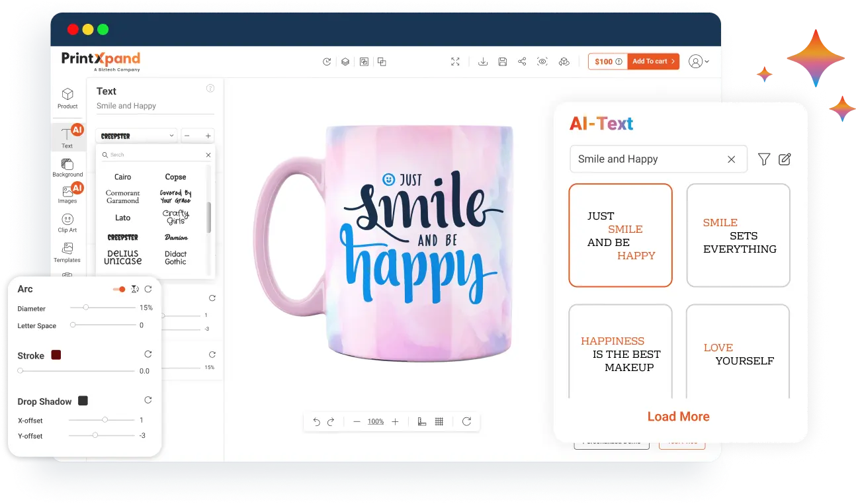Click the Load More link

[x=678, y=417]
